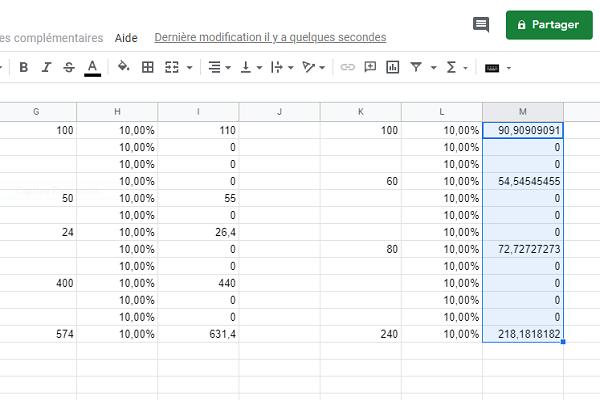
Task: Toggle italic formatting
Action: click(x=46, y=68)
